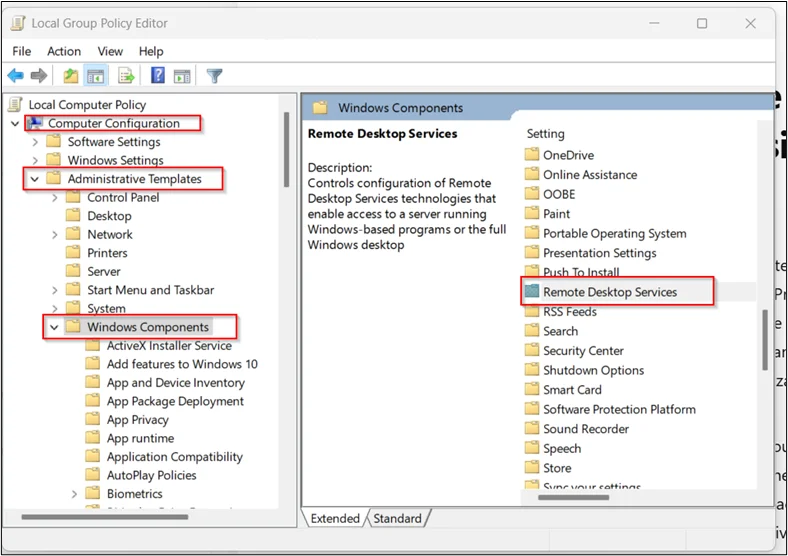Open Help via the blue question-mark icon
Viewport: 788px width, 556px height.
pyautogui.click(x=158, y=76)
